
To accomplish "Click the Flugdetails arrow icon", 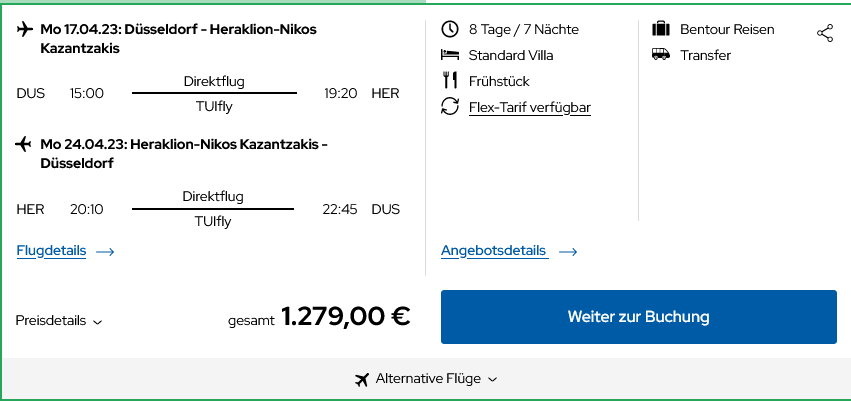I will click(105, 252).
